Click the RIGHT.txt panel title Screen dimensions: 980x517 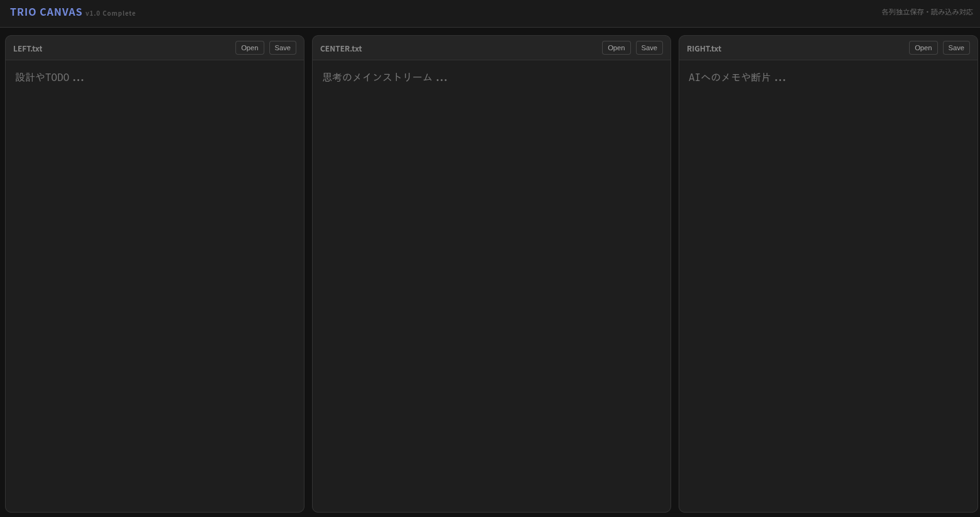704,48
